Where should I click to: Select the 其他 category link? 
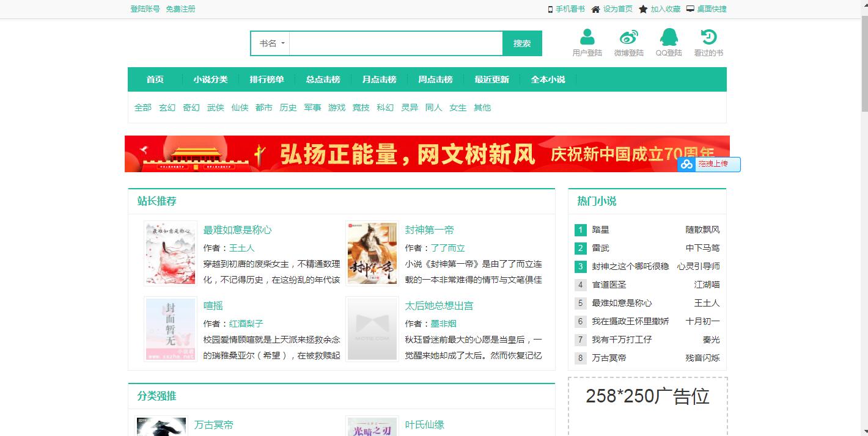click(482, 107)
